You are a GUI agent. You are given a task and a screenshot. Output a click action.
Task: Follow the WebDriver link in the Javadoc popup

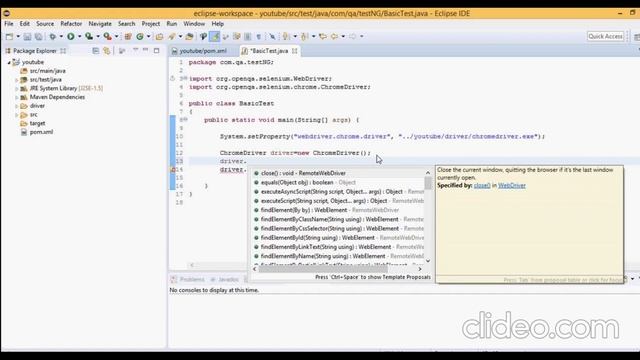click(x=512, y=185)
